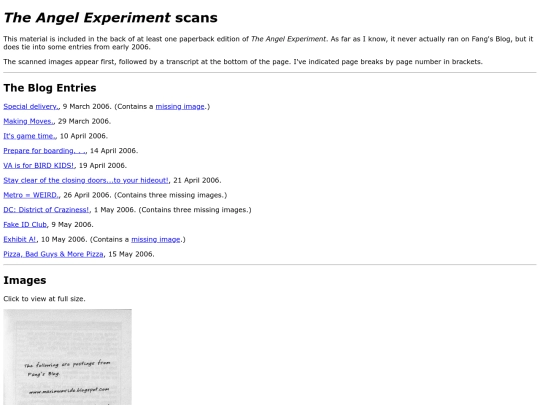Screen dimensions: 540x405
Task: Follow the 'It's game time.' link
Action: pyautogui.click(x=30, y=136)
